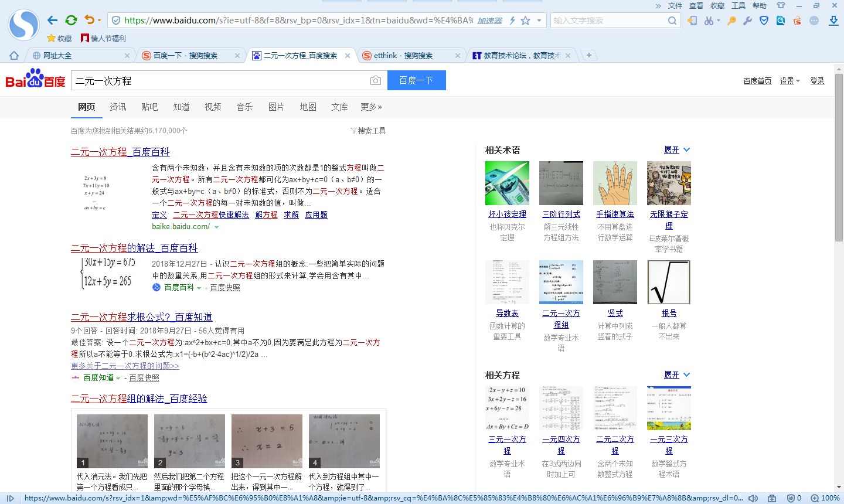The width and height of the screenshot is (844, 504).
Task: Open the 收藏 star favorites on the bookmarks bar
Action: pos(59,39)
